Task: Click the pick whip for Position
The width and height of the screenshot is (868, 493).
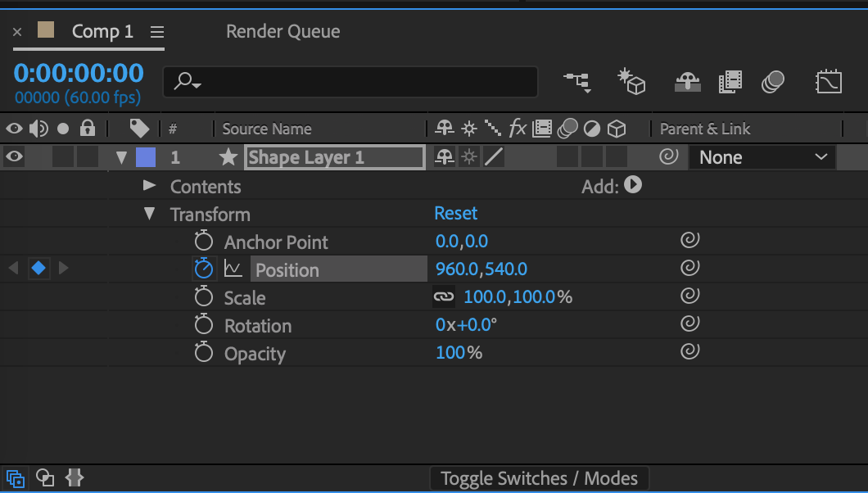Action: [689, 268]
